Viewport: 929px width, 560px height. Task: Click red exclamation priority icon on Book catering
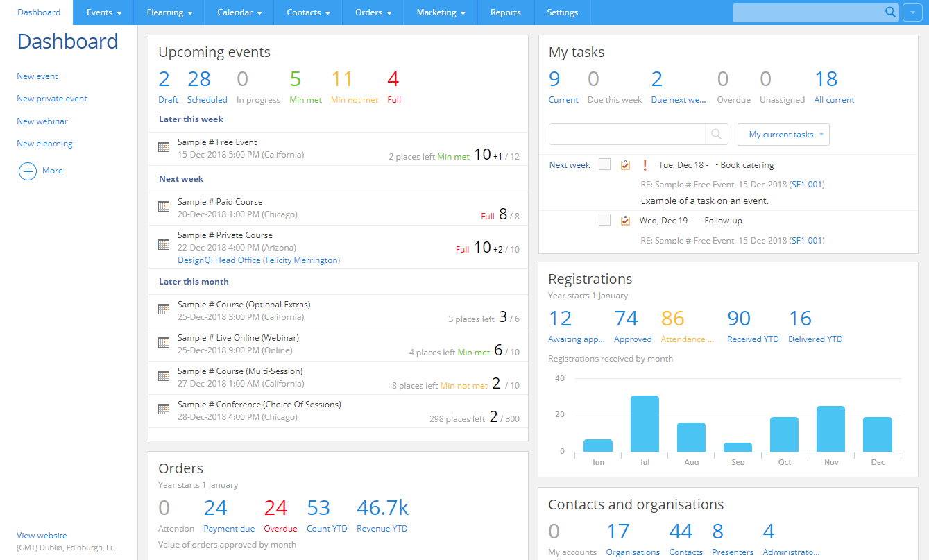point(645,164)
